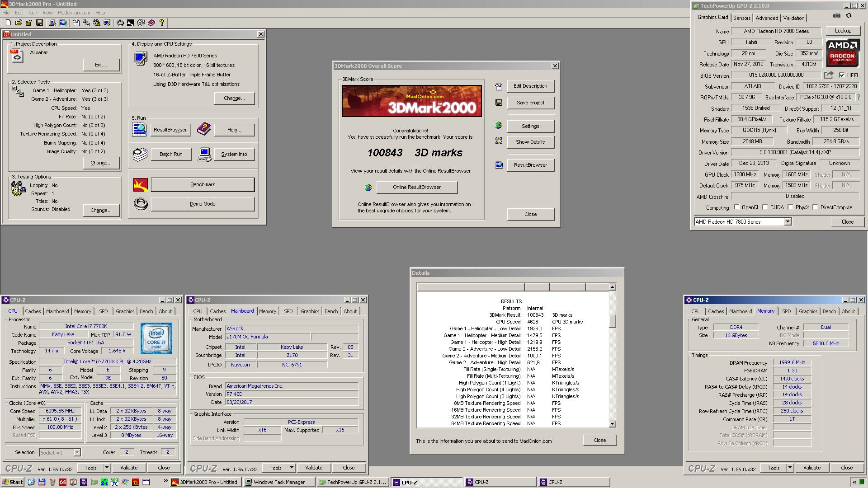Viewport: 868px width, 488px height.
Task: Expand Tools dropdown arrow in Mainboard CPU-Z
Action: [x=292, y=468]
